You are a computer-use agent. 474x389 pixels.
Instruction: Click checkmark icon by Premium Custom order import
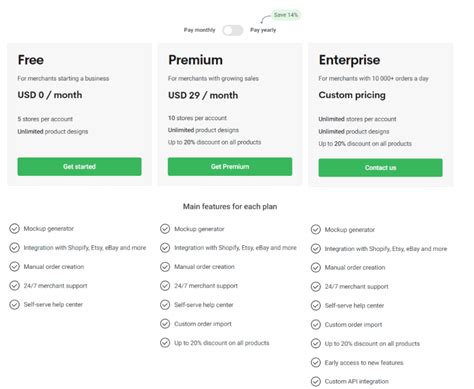[x=165, y=324]
